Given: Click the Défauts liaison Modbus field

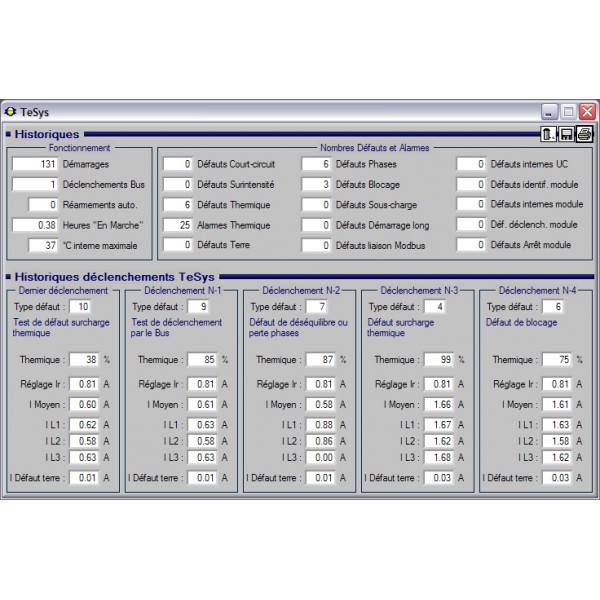Looking at the screenshot, I should pos(316,245).
